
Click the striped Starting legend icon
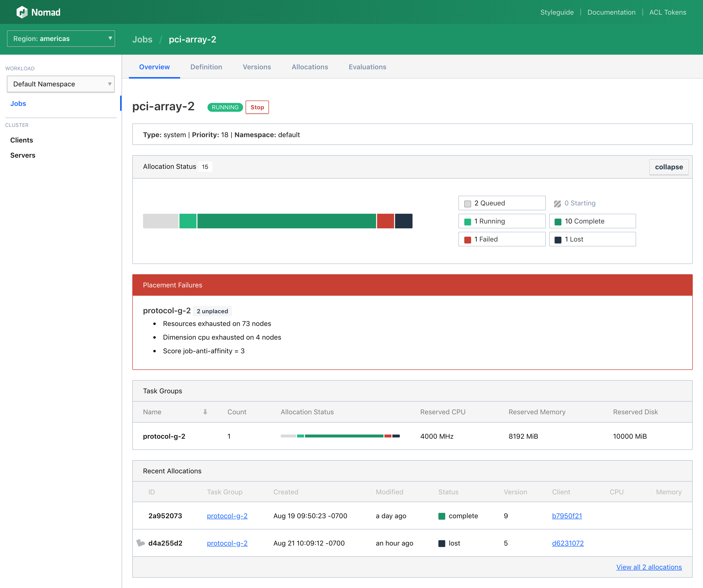pos(557,203)
